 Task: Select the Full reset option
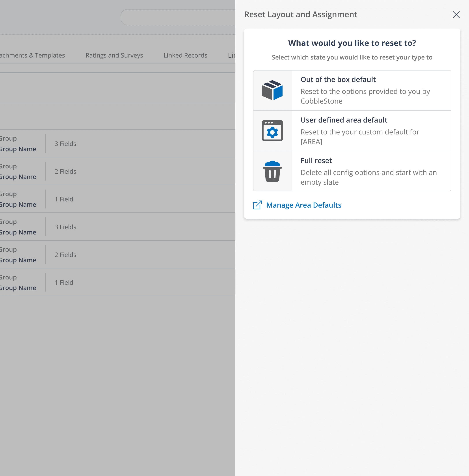point(316,161)
